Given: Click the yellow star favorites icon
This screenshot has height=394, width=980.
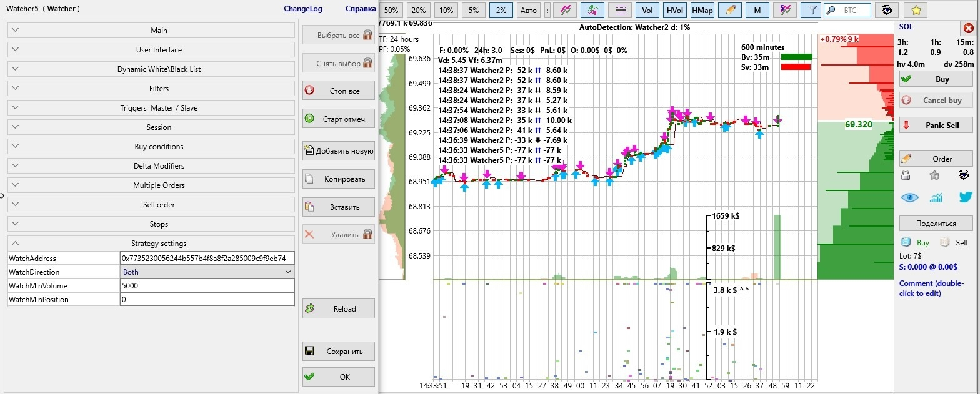Looking at the screenshot, I should (916, 10).
